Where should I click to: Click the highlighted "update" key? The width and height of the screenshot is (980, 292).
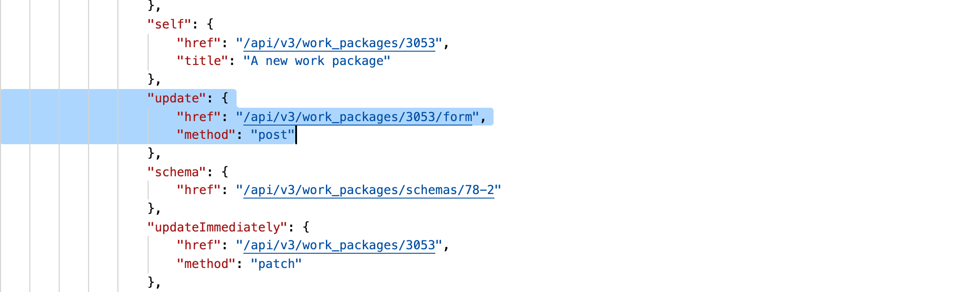coord(177,98)
